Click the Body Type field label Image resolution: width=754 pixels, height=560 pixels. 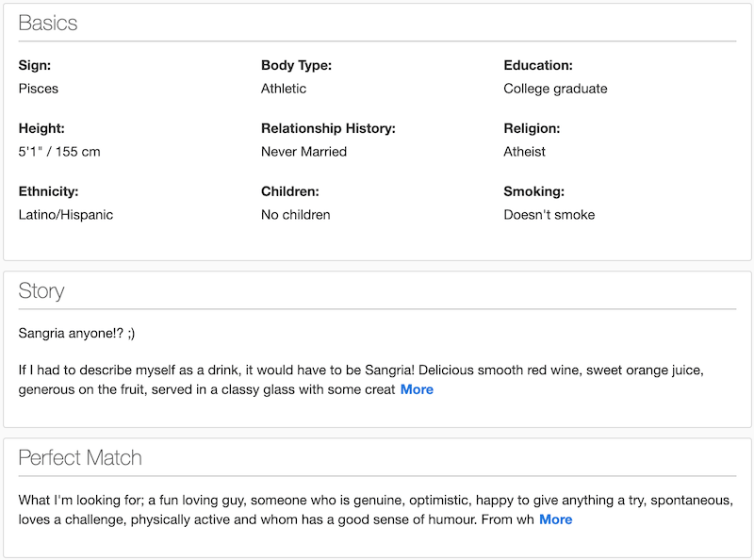[x=296, y=65]
